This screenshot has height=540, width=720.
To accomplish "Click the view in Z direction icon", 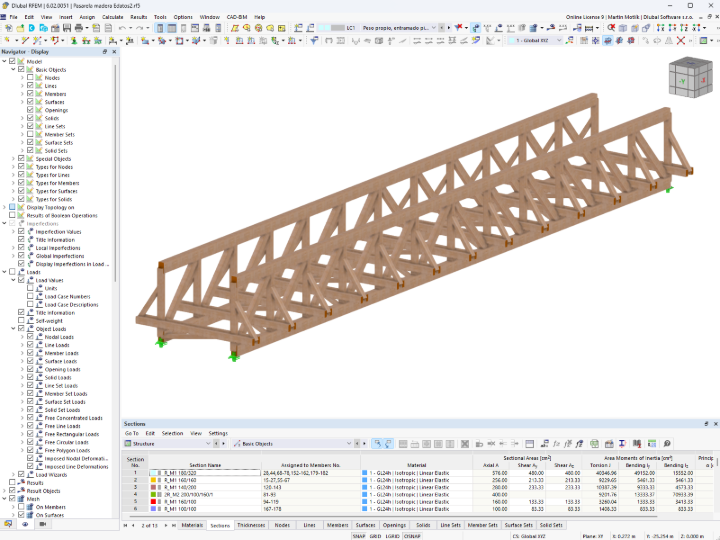I will coord(684,28).
